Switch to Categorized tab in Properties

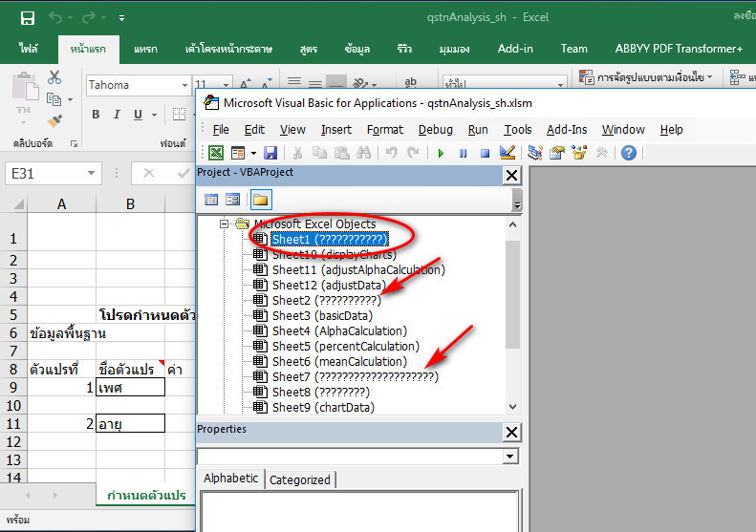pos(300,480)
